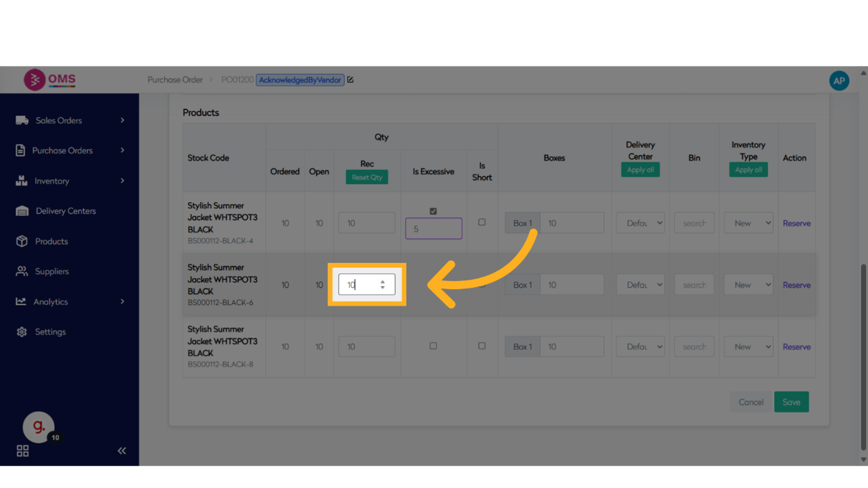Click the Save button
This screenshot has width=868, height=488.
(x=791, y=402)
